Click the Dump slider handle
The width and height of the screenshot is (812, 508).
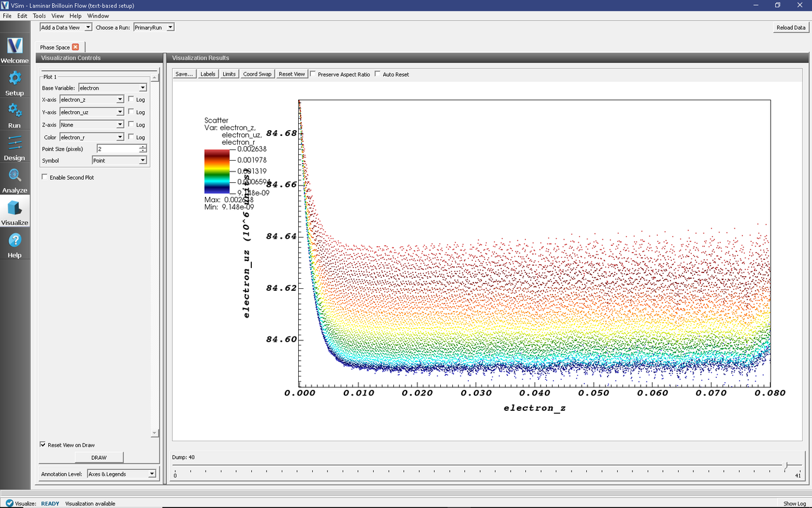(785, 467)
